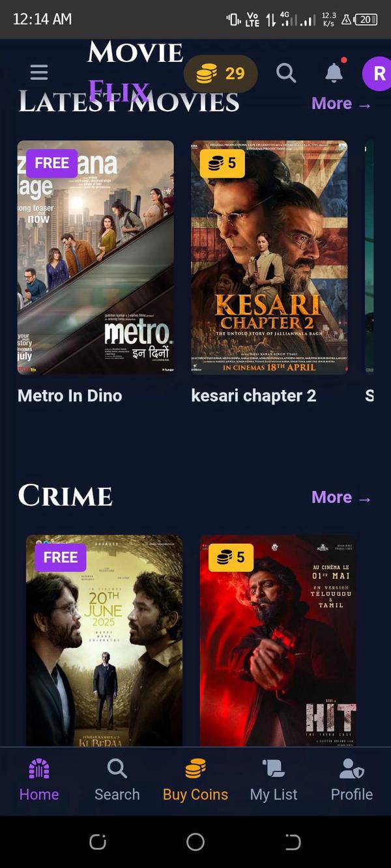Go to the Profile tab
This screenshot has height=868, width=391.
click(x=352, y=781)
